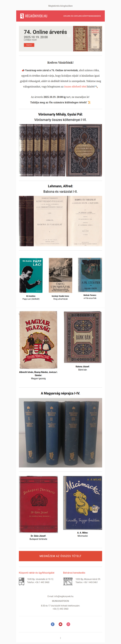Open the Magyar igazság book cover

pyautogui.click(x=38, y=340)
